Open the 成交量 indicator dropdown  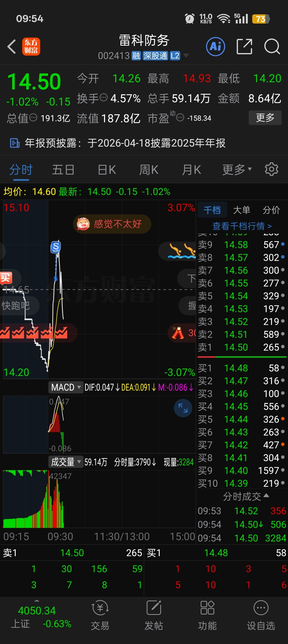(x=66, y=462)
